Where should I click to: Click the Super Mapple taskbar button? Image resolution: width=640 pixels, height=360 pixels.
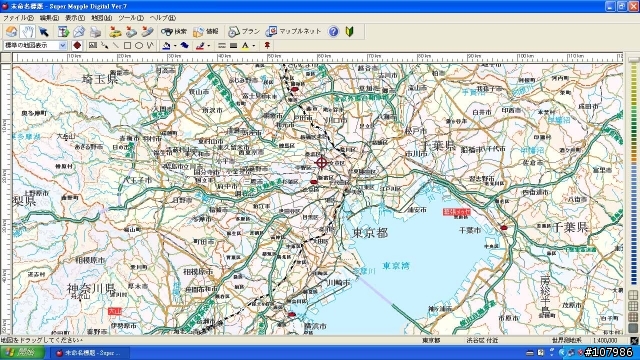[89, 353]
